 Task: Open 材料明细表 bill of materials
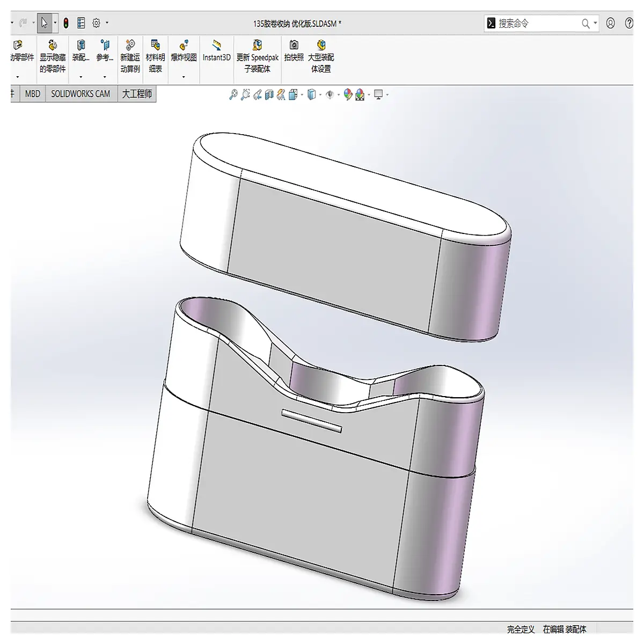[x=156, y=56]
